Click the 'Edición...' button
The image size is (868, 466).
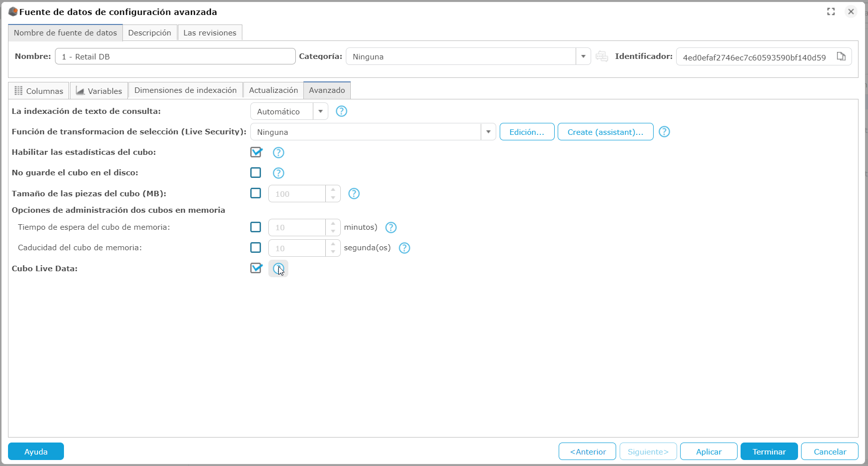pos(527,132)
